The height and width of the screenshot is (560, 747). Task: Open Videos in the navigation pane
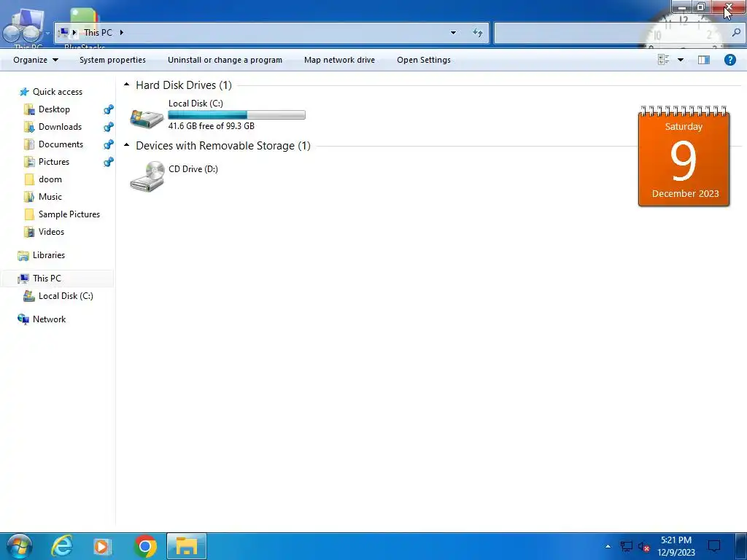point(51,232)
